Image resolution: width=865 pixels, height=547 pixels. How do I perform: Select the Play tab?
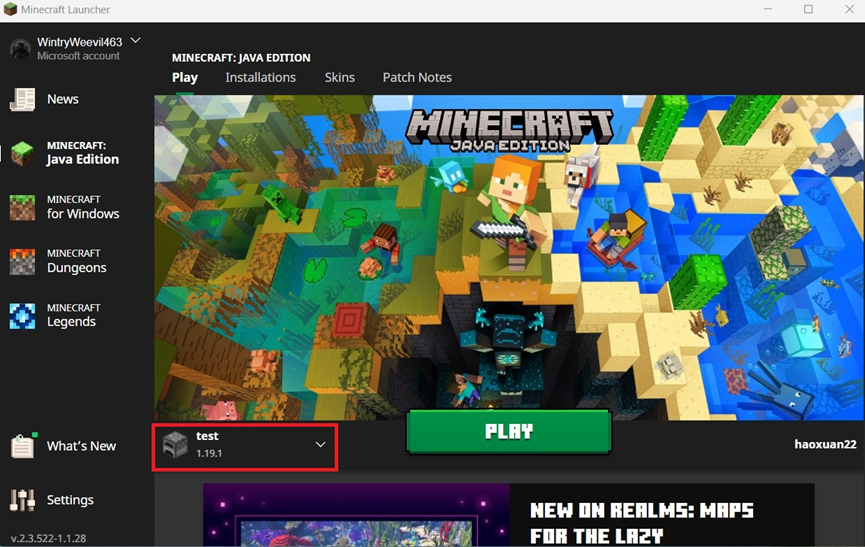tap(185, 78)
